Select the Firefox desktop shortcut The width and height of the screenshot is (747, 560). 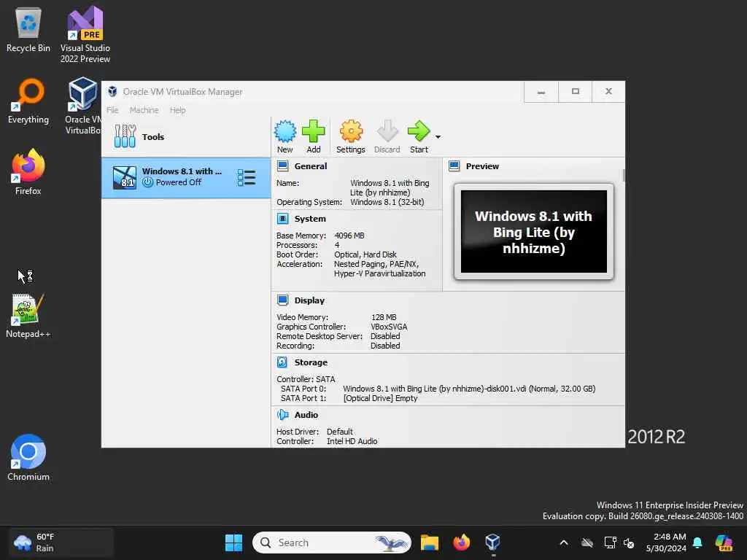[x=28, y=172]
